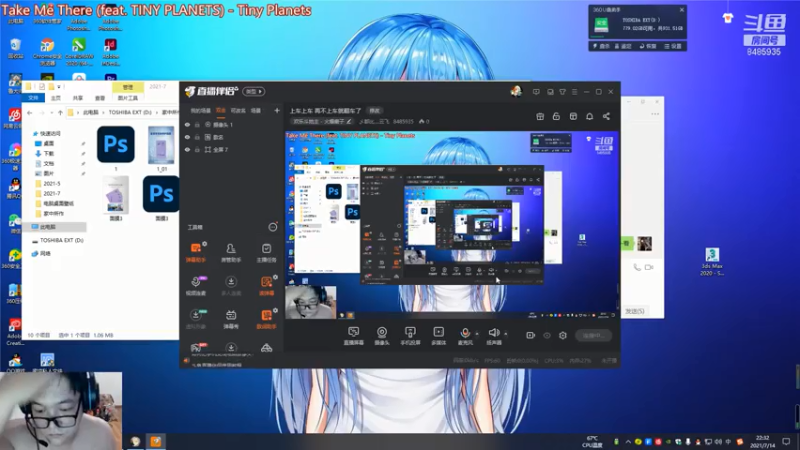Open the 手机投屏 phone mirroring tool
The width and height of the screenshot is (800, 450).
click(410, 336)
